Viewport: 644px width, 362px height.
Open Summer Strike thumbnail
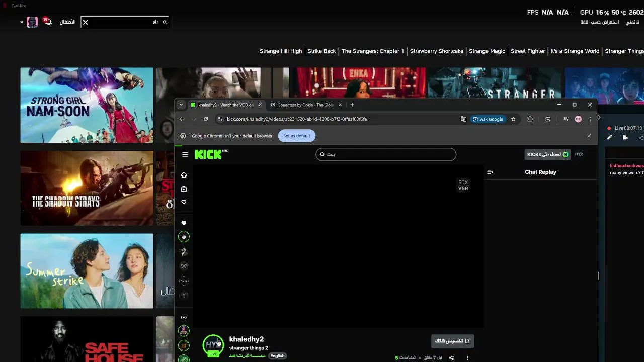[x=87, y=271]
